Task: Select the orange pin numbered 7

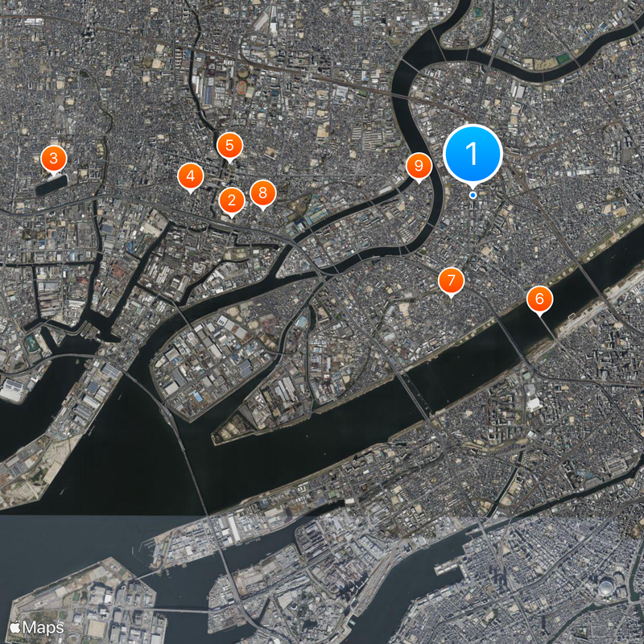Action: click(x=452, y=280)
